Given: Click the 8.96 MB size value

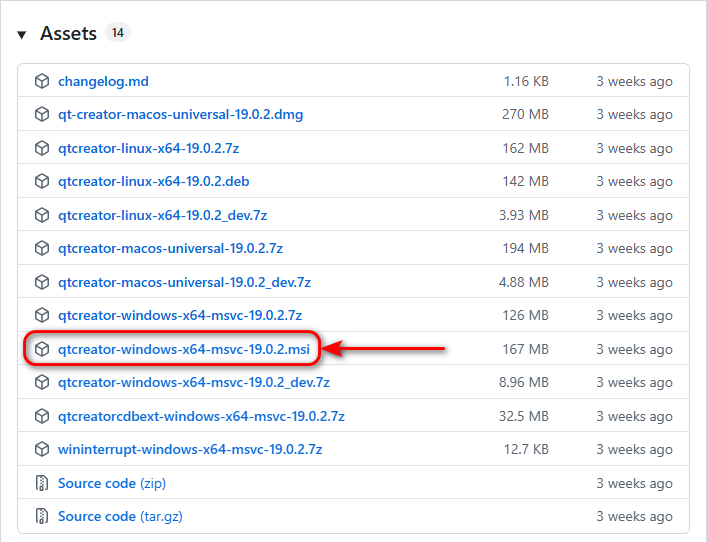Looking at the screenshot, I should (x=523, y=382).
